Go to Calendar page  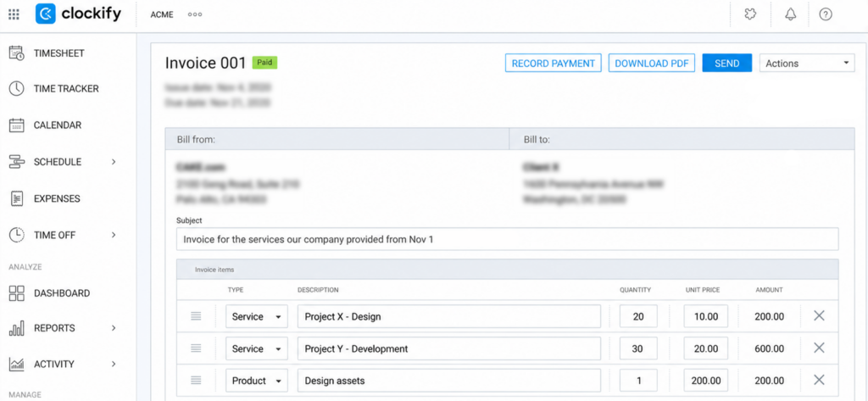coord(58,125)
